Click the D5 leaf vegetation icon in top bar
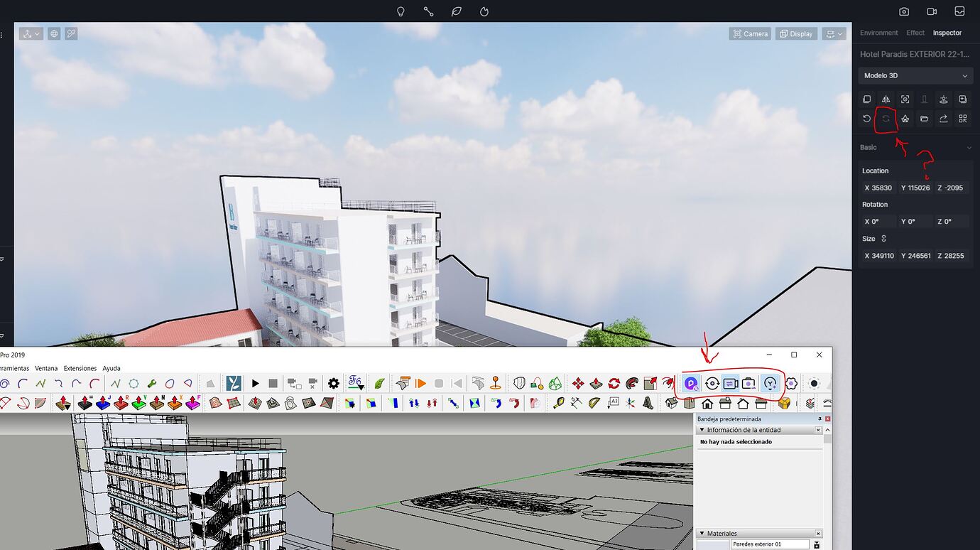The height and width of the screenshot is (550, 980). (457, 11)
